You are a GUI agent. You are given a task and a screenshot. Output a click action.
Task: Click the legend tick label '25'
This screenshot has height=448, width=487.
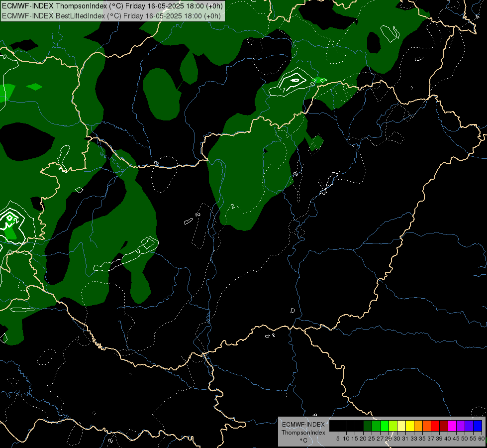(372, 439)
